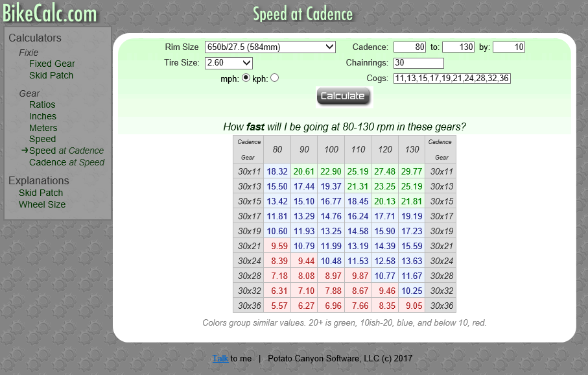This screenshot has height=375, width=588.
Task: Go to Gear Meters calculator
Action: pos(43,128)
